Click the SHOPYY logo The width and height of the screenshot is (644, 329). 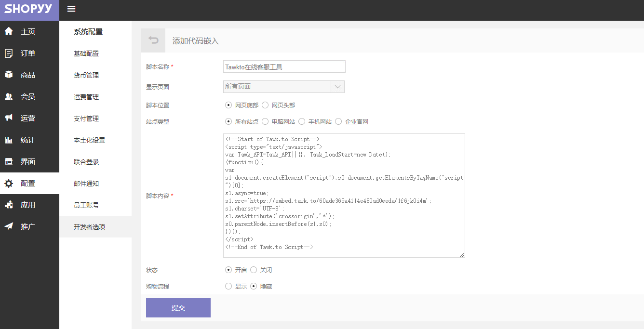(x=29, y=9)
